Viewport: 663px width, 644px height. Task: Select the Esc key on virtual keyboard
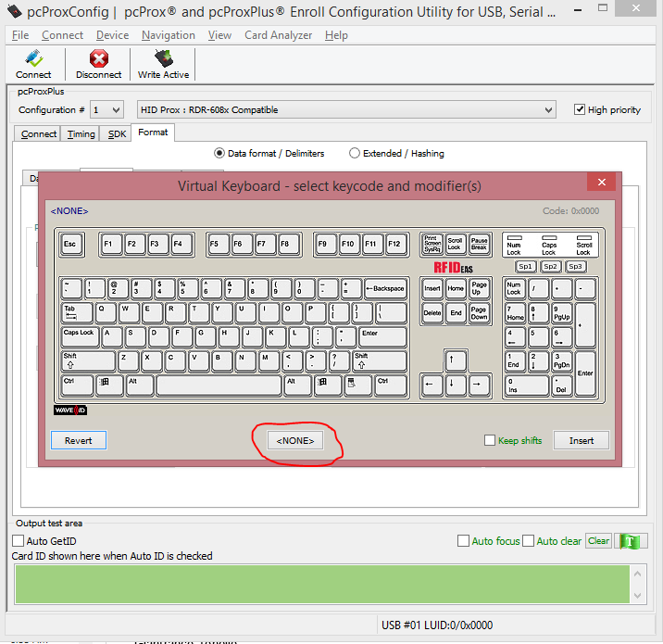[71, 244]
